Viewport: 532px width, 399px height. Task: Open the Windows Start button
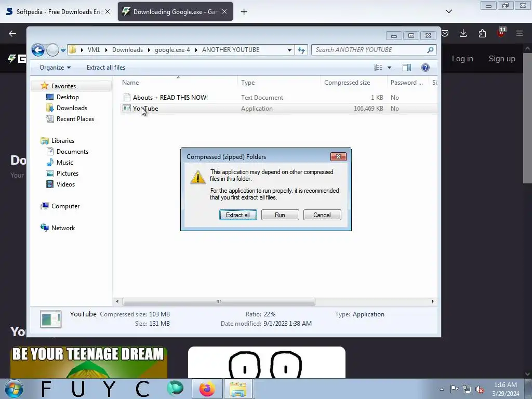(x=14, y=389)
